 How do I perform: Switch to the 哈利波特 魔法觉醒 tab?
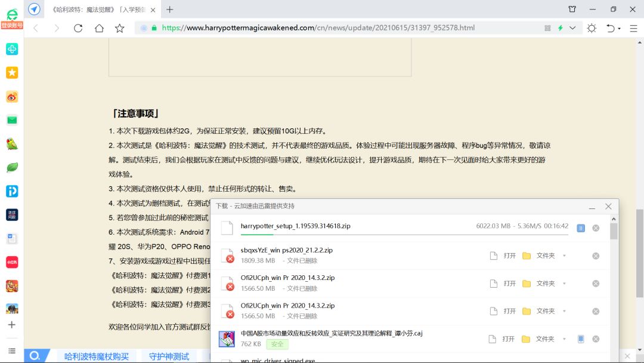pos(98,10)
